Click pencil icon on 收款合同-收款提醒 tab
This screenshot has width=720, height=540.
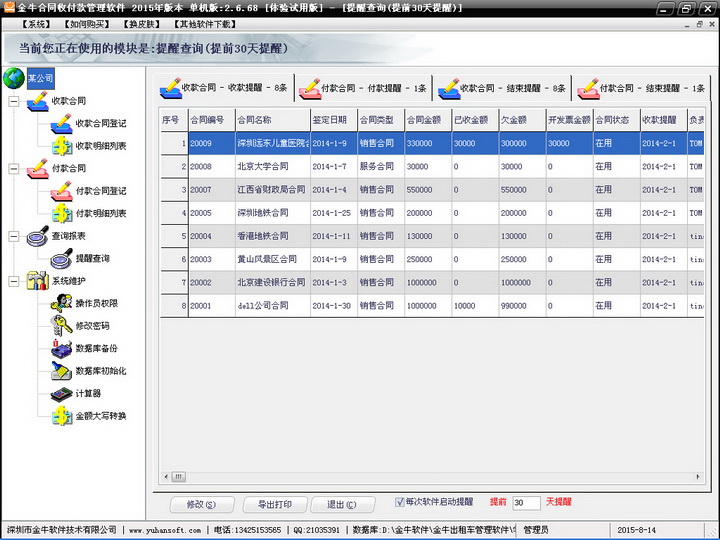170,88
